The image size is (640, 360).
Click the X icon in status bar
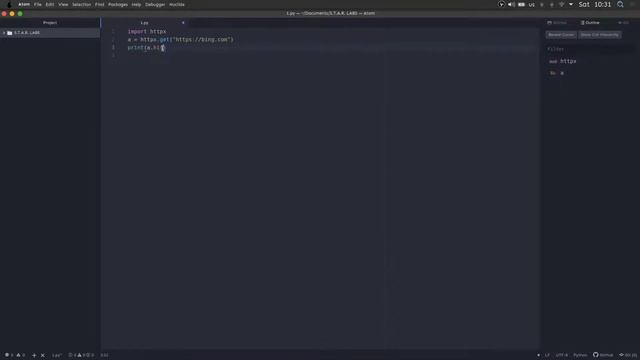point(42,355)
